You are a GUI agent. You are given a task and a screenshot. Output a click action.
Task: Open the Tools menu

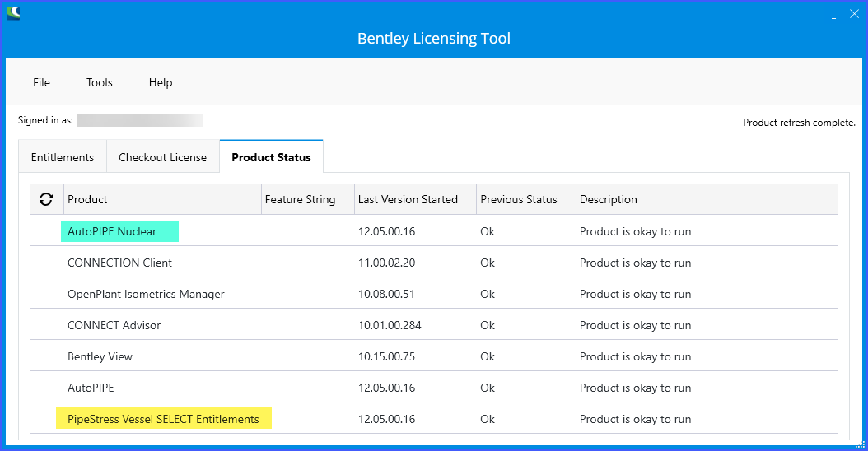click(x=100, y=82)
